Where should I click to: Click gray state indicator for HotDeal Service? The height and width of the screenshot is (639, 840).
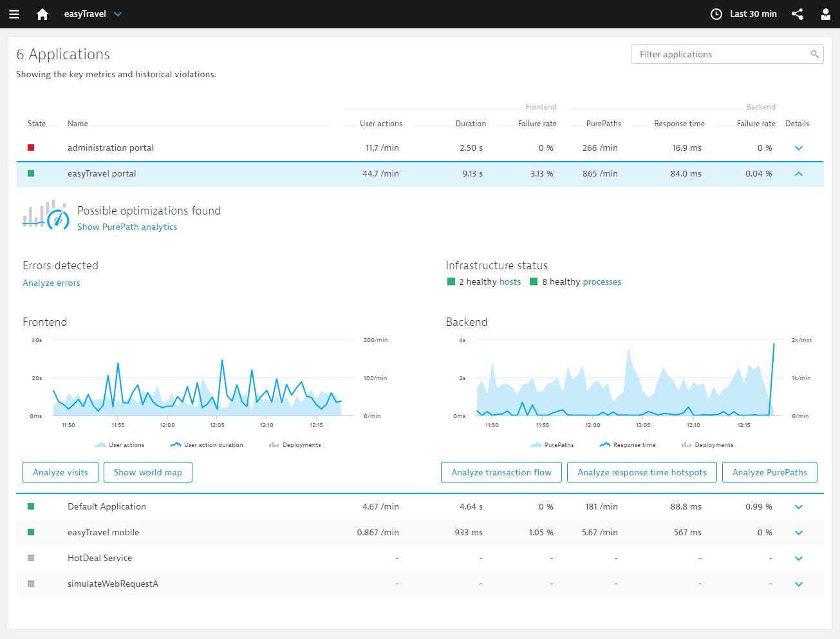tap(31, 558)
